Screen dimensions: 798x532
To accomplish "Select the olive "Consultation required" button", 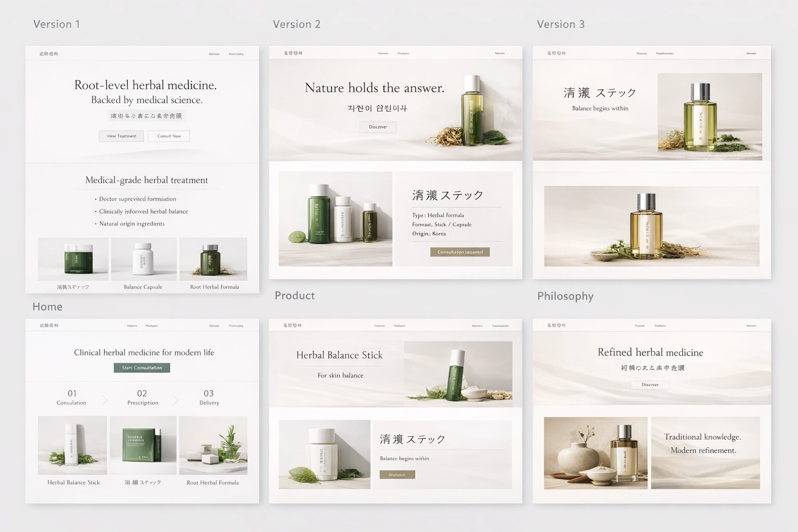I will [460, 252].
